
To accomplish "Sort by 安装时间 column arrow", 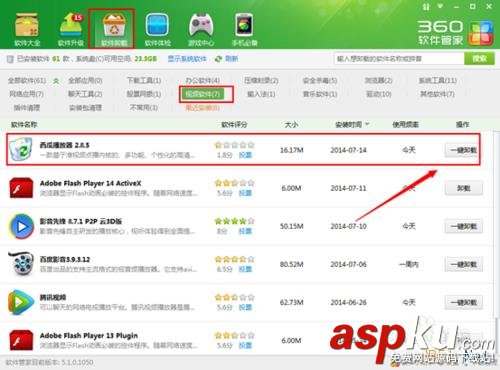I will tap(367, 124).
